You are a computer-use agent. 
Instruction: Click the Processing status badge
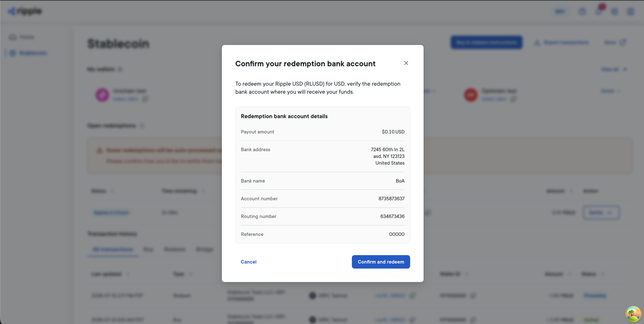pyautogui.click(x=595, y=295)
